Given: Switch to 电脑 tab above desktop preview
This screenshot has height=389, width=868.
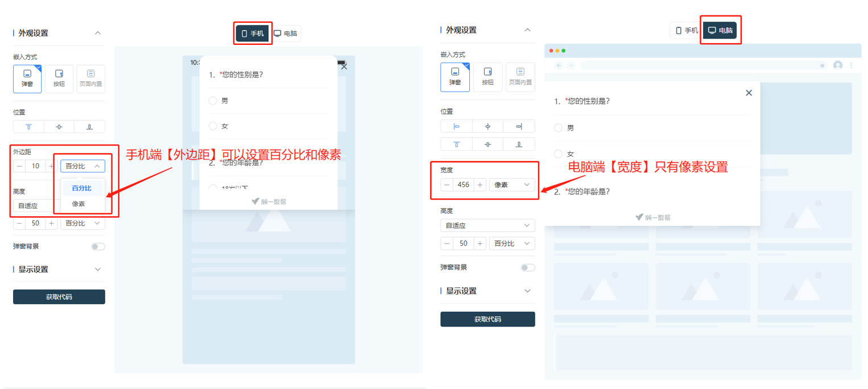Looking at the screenshot, I should pos(720,31).
